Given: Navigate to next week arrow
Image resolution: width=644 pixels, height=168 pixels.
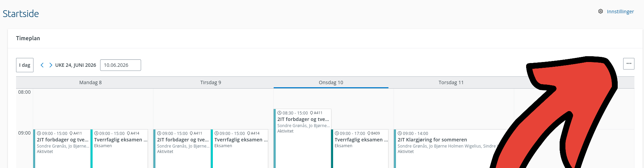Looking at the screenshot, I should point(51,65).
